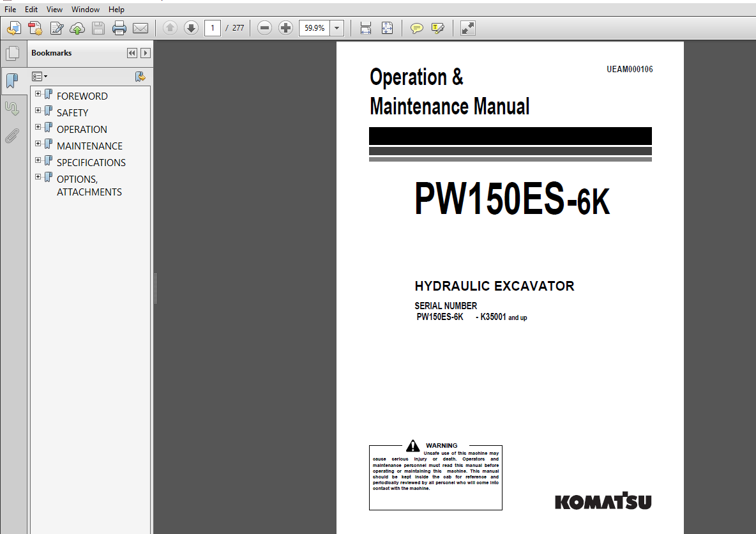Print the document with printer icon
The height and width of the screenshot is (534, 756).
click(119, 29)
